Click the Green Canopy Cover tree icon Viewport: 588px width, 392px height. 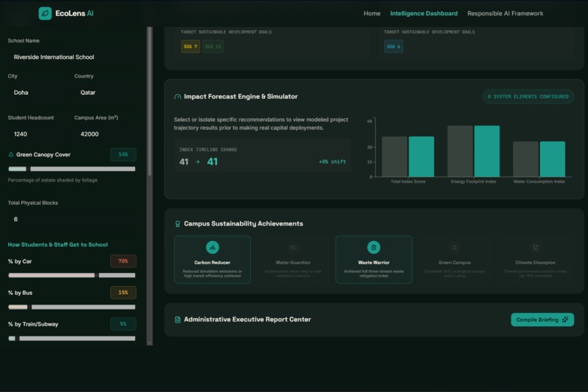tap(11, 155)
